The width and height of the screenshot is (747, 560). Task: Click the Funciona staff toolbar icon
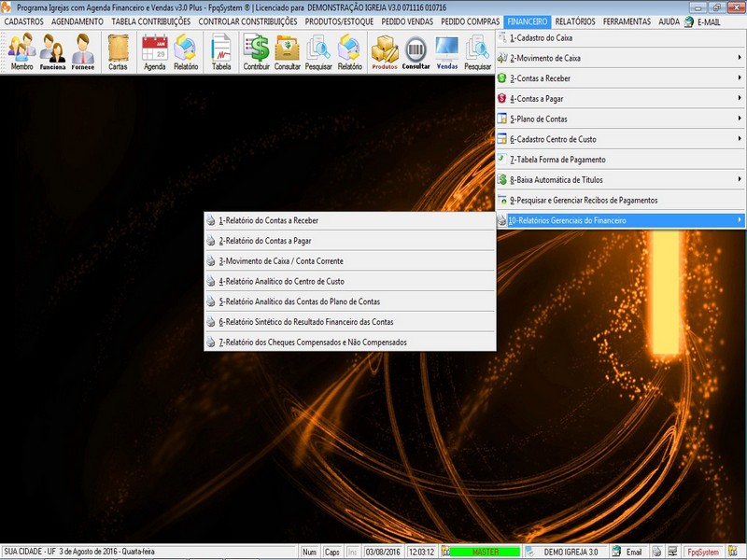tap(52, 51)
